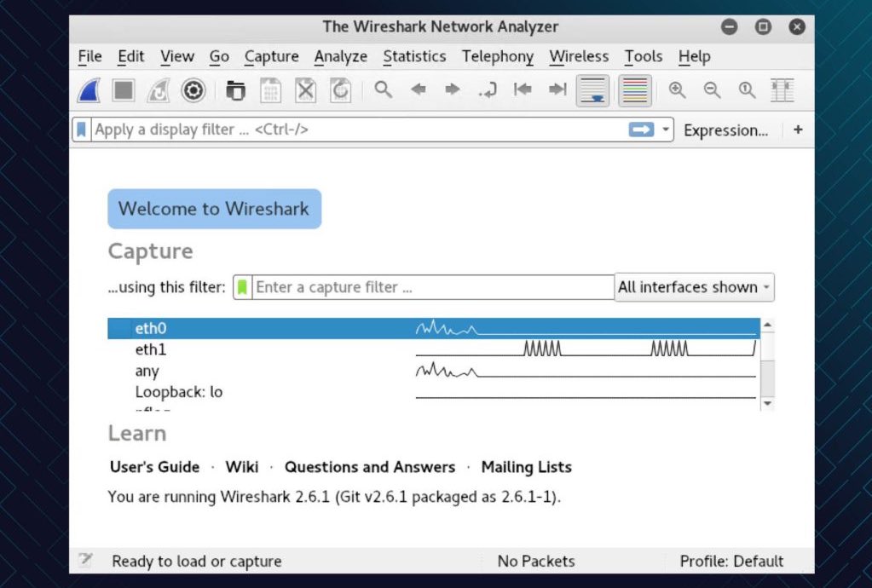Select the any interface row

point(434,371)
